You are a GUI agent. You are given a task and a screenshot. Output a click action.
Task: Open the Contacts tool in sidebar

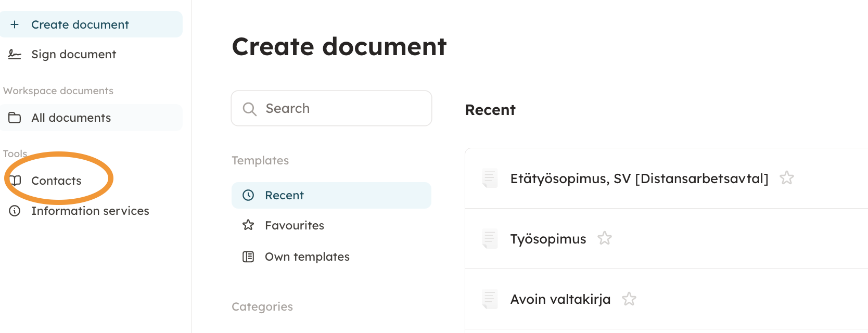(56, 181)
